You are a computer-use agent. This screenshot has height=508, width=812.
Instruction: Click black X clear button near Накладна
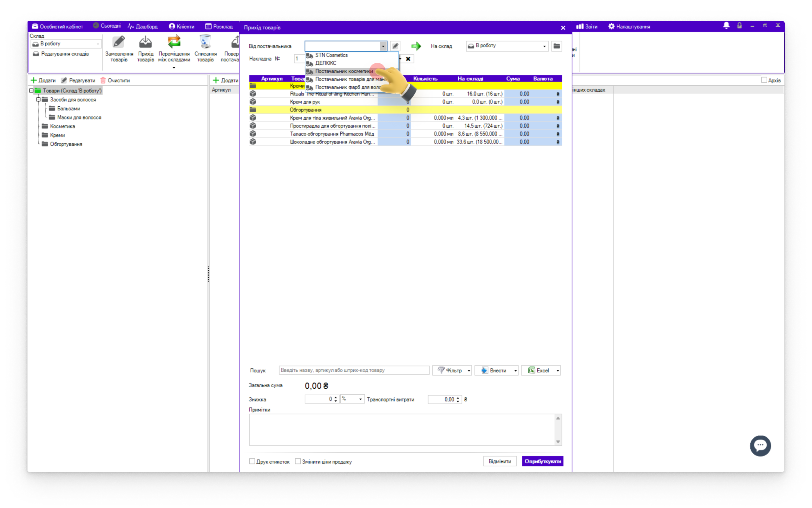(x=408, y=59)
